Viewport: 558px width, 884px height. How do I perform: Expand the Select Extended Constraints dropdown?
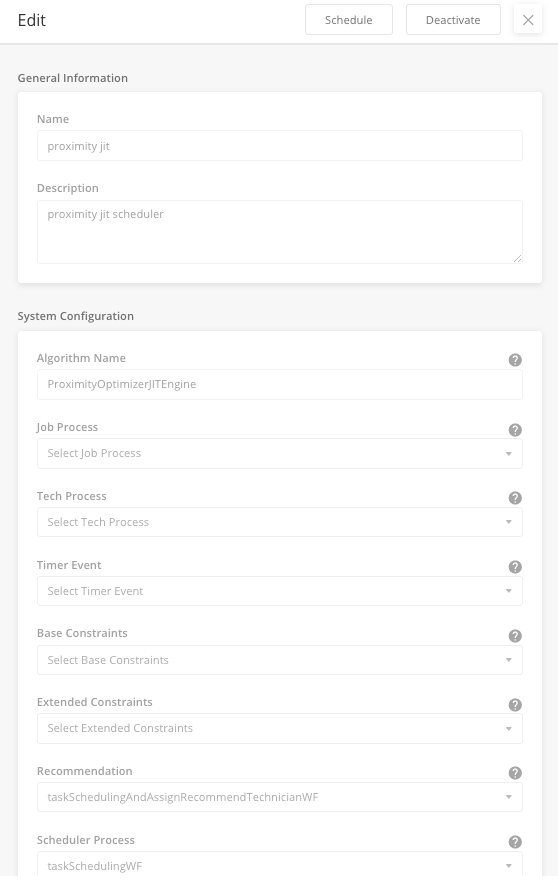pyautogui.click(x=280, y=728)
